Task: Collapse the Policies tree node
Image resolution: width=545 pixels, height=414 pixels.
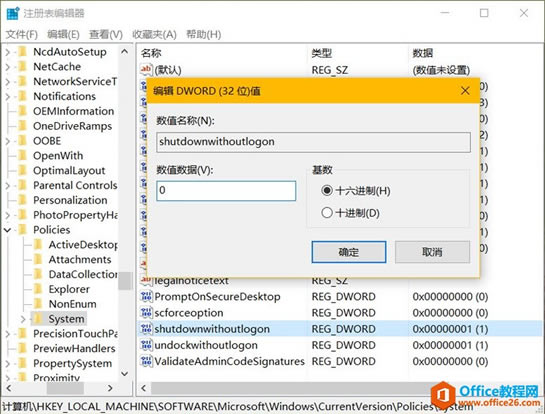Action: coord(8,230)
